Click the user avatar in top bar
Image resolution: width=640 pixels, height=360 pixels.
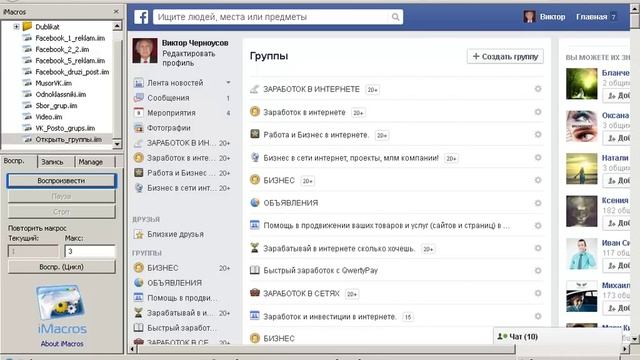tap(529, 17)
